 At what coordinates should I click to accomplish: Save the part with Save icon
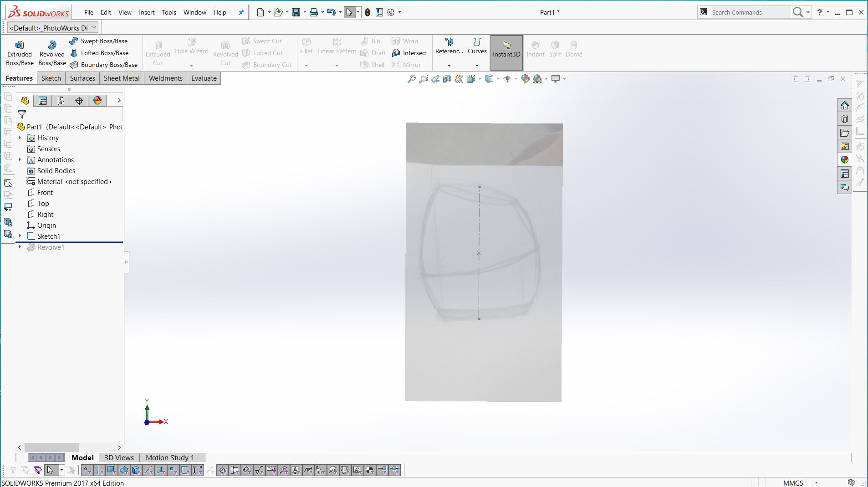coord(296,12)
